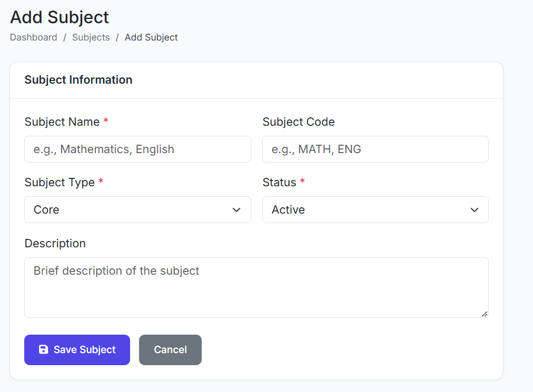Screen dimensions: 533x392
Task: Click the Description label
Action: click(55, 244)
